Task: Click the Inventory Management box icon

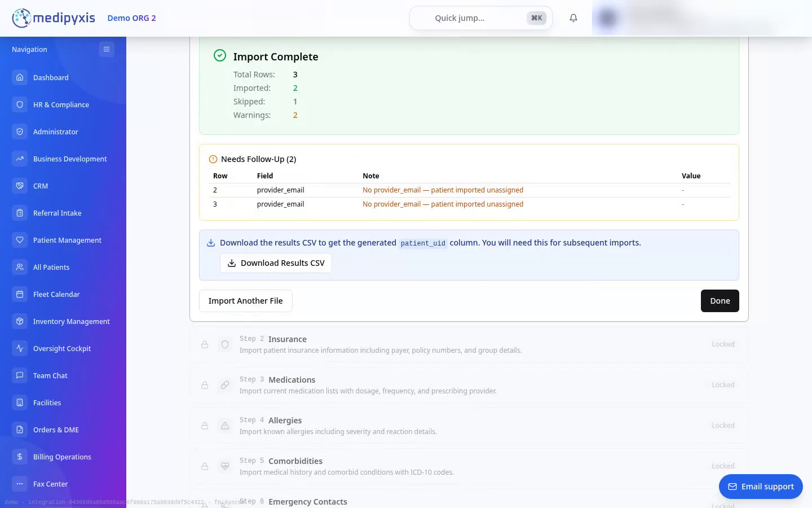Action: point(20,321)
